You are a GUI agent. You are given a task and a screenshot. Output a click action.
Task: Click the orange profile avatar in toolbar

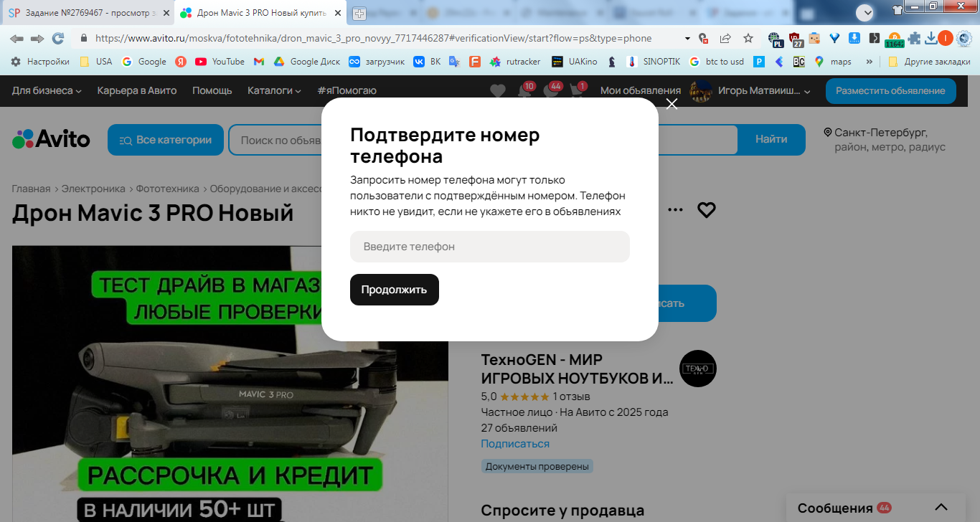coord(946,39)
